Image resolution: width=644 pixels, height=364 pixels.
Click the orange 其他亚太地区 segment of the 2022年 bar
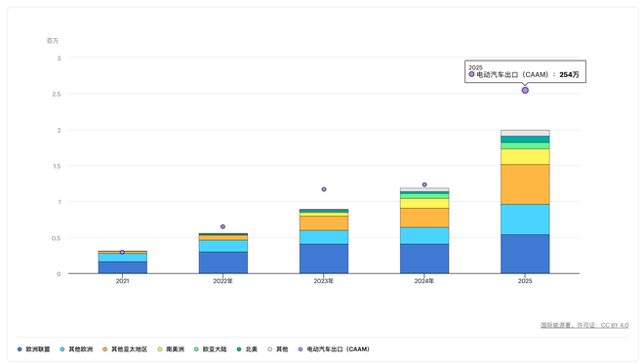pos(223,238)
